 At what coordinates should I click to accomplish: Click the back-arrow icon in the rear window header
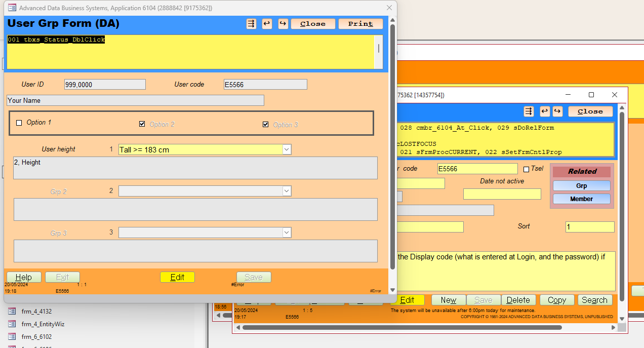[544, 111]
